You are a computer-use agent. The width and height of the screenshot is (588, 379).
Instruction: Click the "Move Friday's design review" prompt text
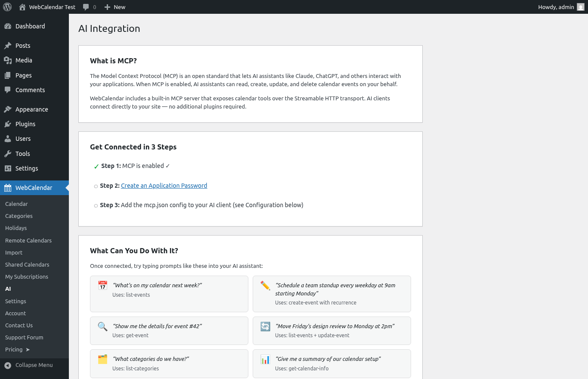(335, 326)
